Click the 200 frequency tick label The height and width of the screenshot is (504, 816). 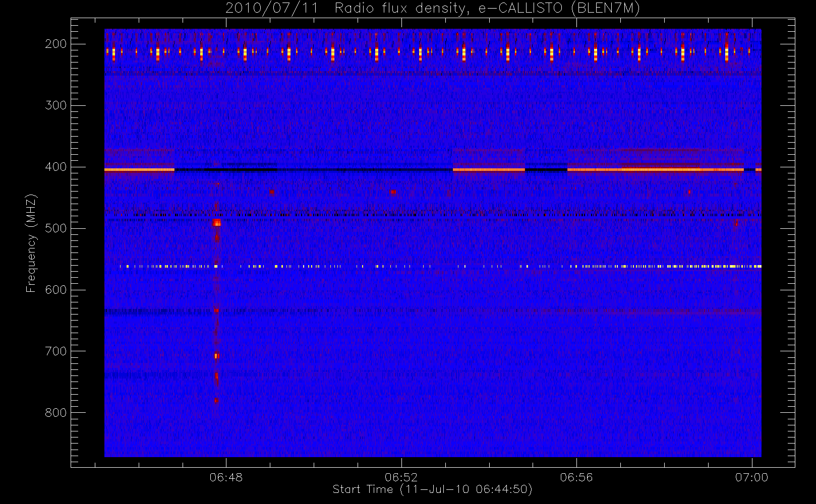56,44
